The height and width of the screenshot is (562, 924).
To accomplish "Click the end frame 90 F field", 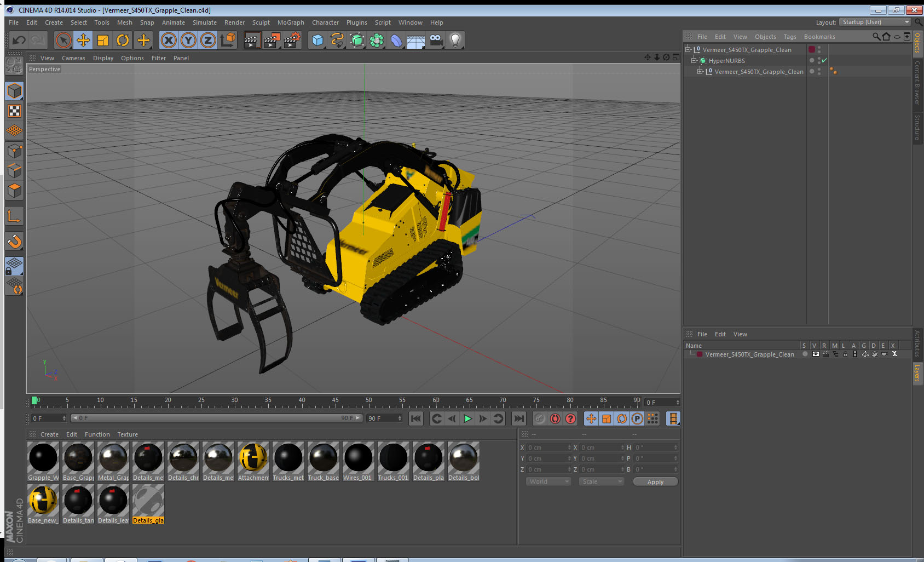I will click(x=385, y=418).
